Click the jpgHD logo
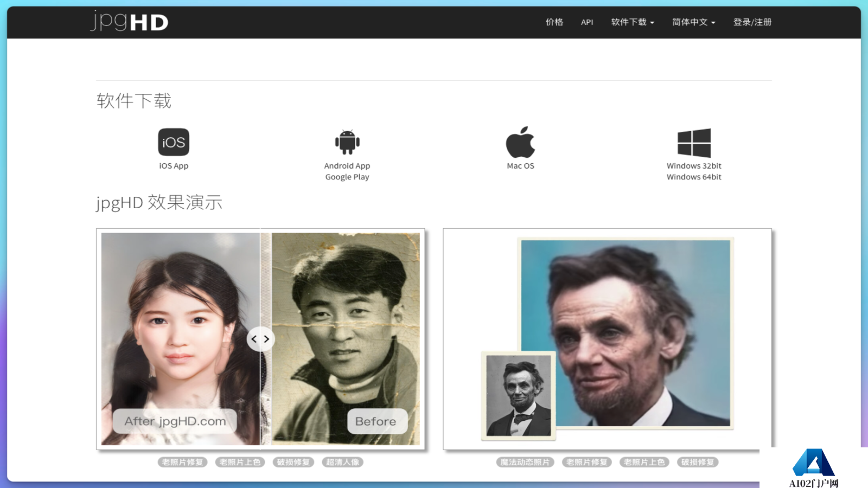This screenshot has height=488, width=868. (x=129, y=21)
